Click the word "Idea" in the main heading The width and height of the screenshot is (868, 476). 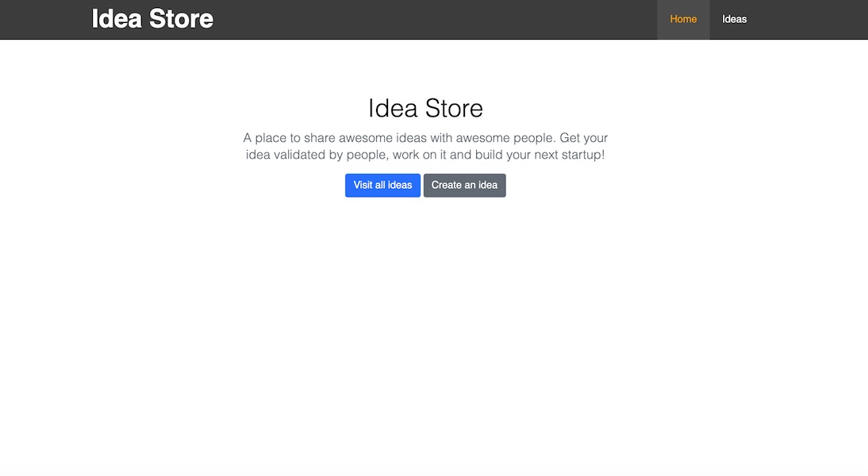click(393, 108)
